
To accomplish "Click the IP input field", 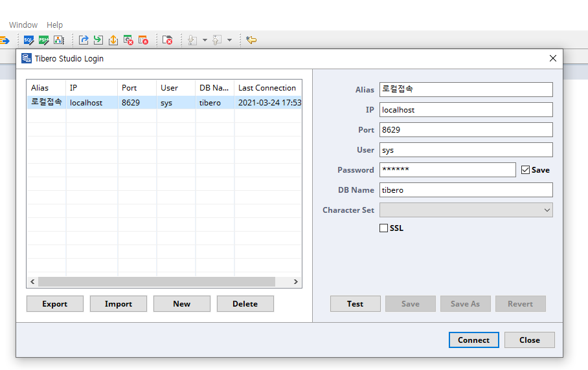I will [x=466, y=110].
